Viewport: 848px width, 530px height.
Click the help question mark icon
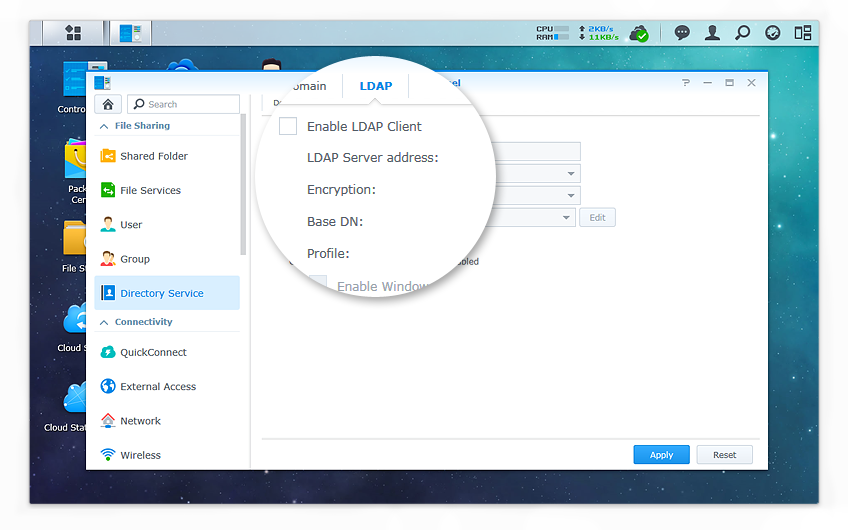[686, 83]
